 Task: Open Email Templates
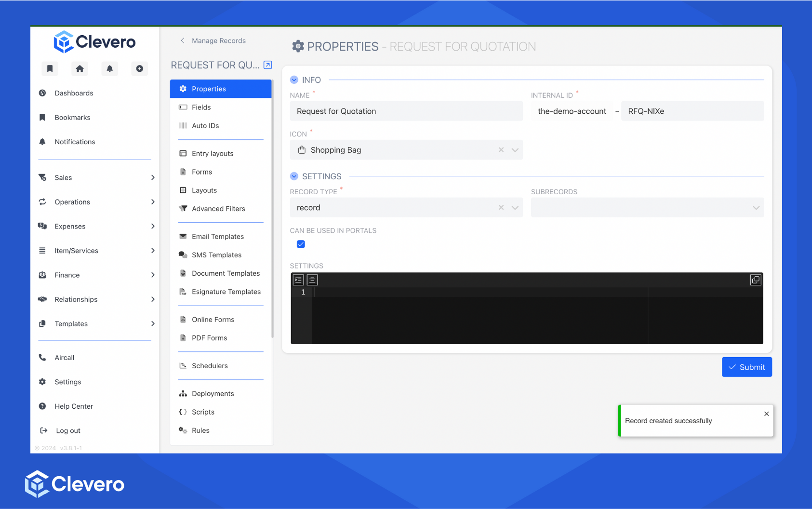point(221,237)
